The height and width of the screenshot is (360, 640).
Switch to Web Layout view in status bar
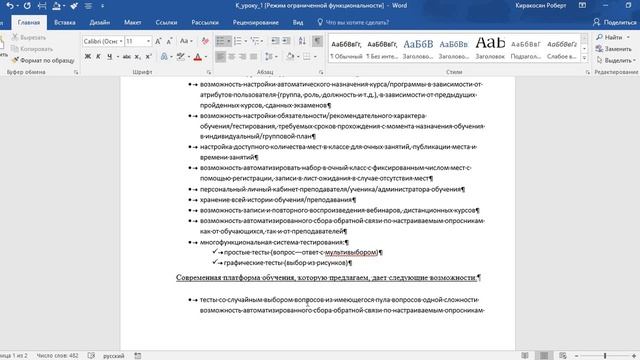click(562, 356)
